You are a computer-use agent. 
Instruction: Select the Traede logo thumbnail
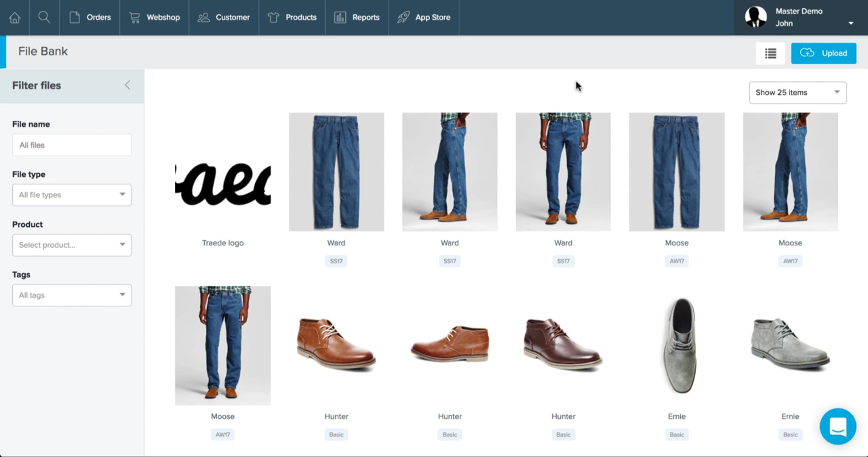coord(223,184)
